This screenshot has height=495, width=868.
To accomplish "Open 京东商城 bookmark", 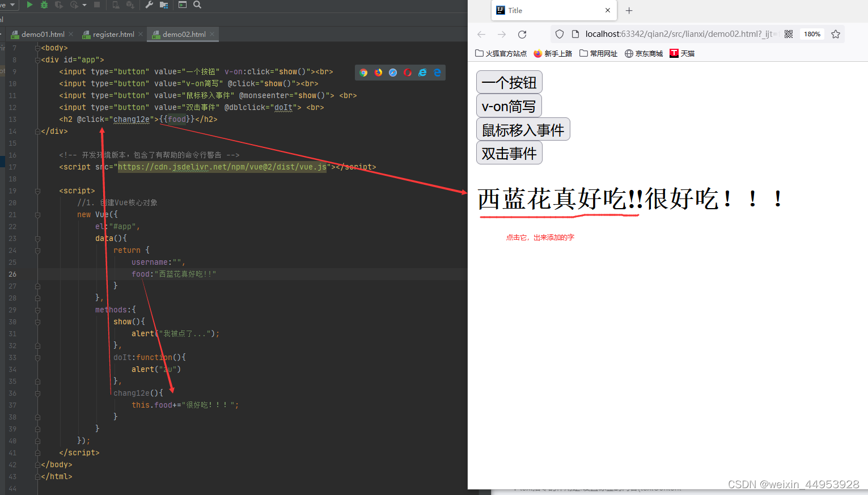I will click(643, 53).
